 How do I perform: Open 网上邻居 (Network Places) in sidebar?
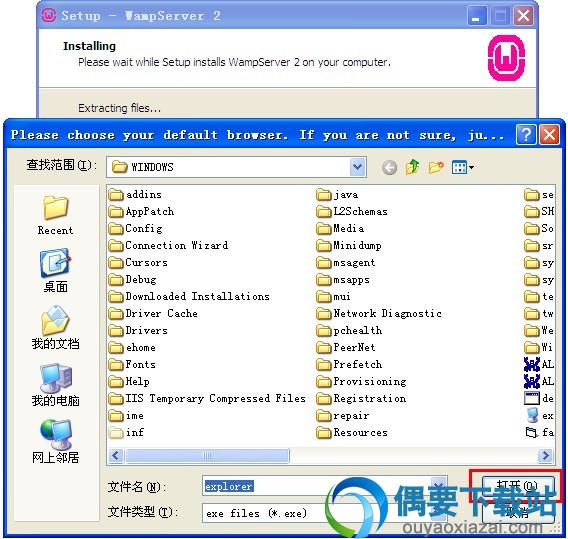(x=55, y=442)
